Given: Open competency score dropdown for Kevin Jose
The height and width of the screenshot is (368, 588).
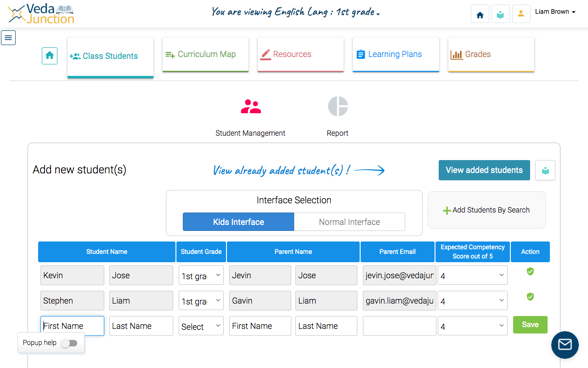Looking at the screenshot, I should coord(472,276).
